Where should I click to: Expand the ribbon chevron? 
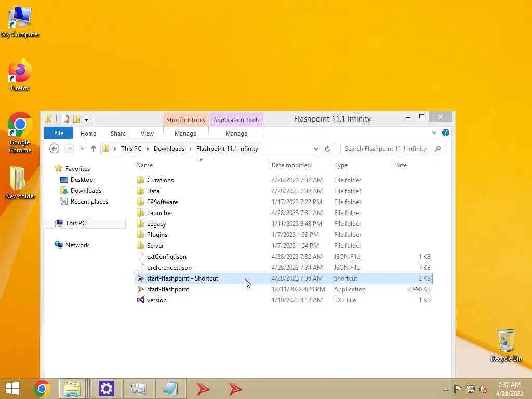[434, 132]
